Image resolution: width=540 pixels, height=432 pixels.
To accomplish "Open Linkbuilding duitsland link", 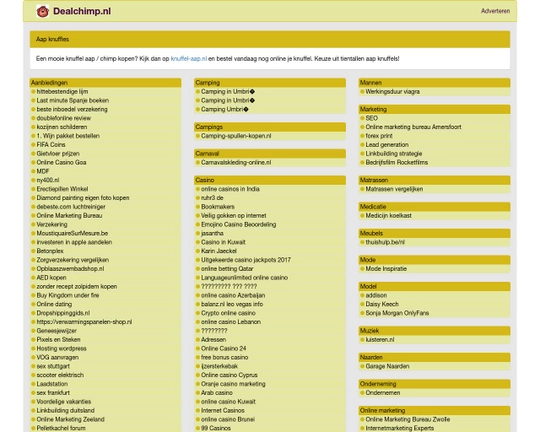I will 65,411.
